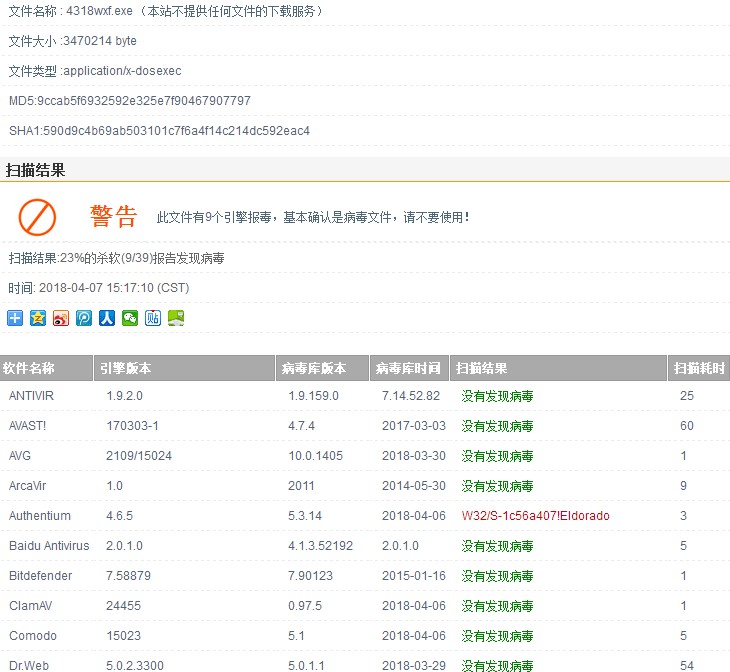730x672 pixels.
Task: Select the SHA1 hash line
Action: (159, 130)
